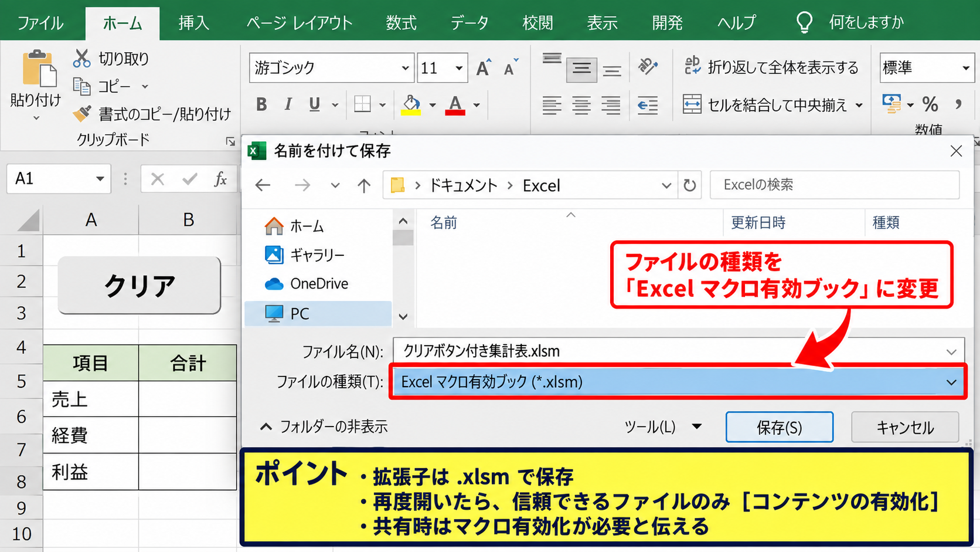Click the Cut scissors icon
The image size is (980, 552).
click(x=81, y=58)
